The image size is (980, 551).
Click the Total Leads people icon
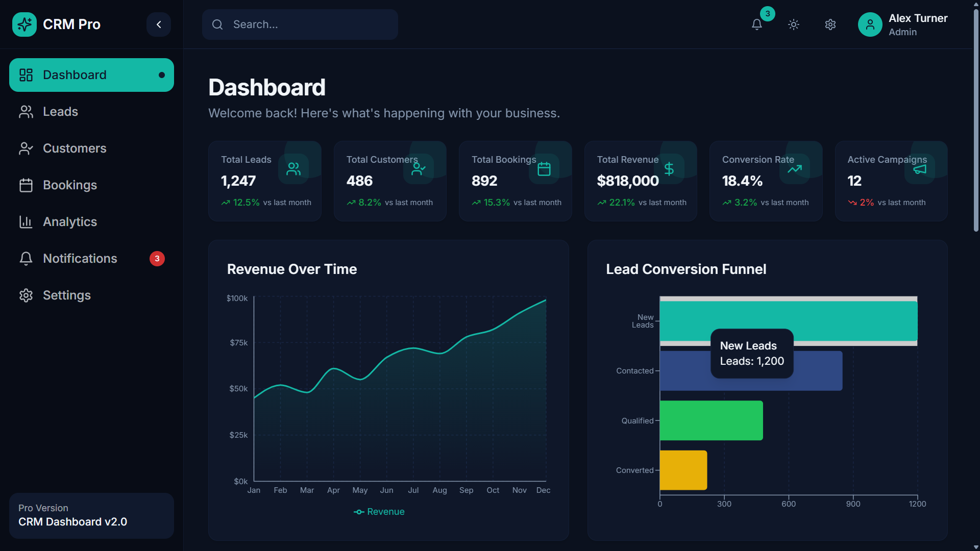coord(293,169)
